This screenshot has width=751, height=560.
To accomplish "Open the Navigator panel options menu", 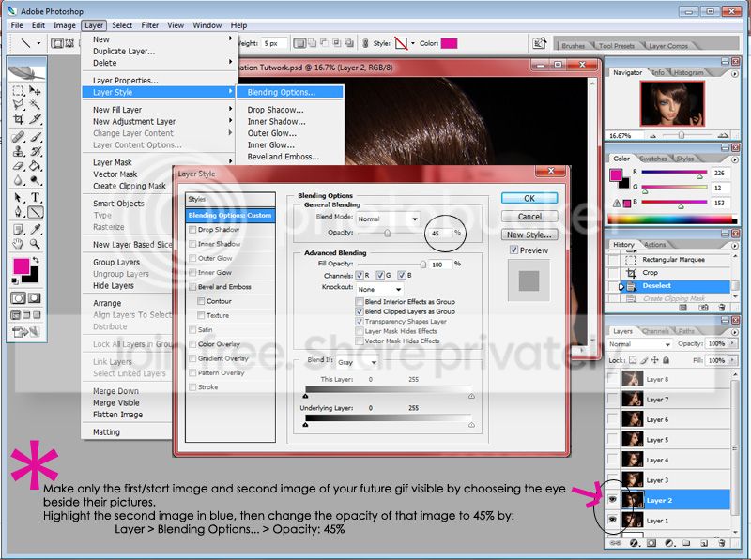I will 735,74.
